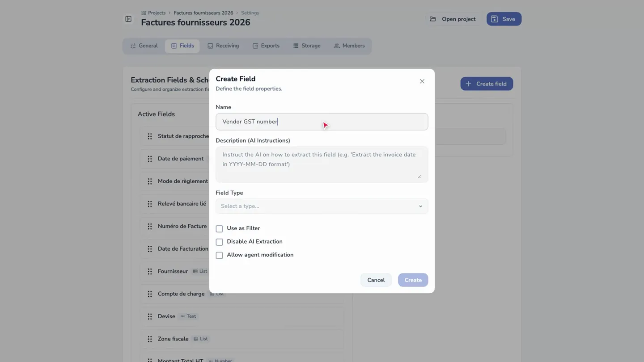
Task: Click the Save button
Action: click(x=504, y=19)
